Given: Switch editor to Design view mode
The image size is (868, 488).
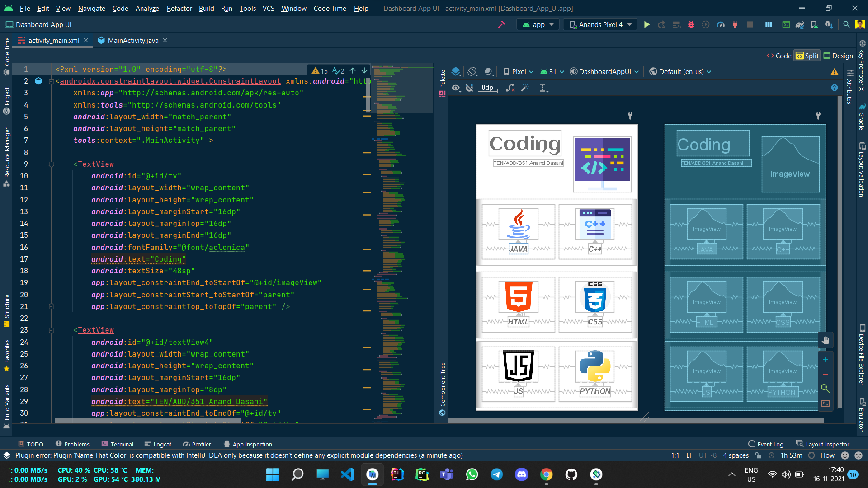Looking at the screenshot, I should click(x=839, y=56).
